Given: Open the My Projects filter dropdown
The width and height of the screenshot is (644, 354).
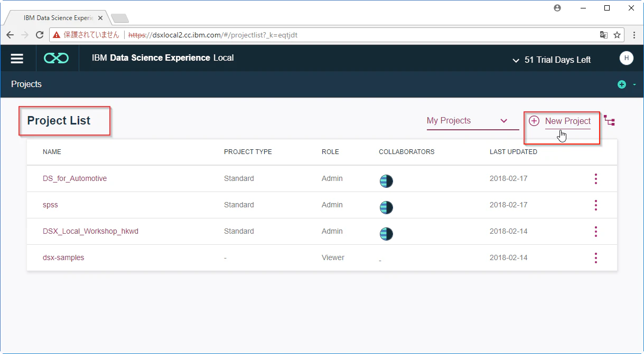Looking at the screenshot, I should click(472, 121).
